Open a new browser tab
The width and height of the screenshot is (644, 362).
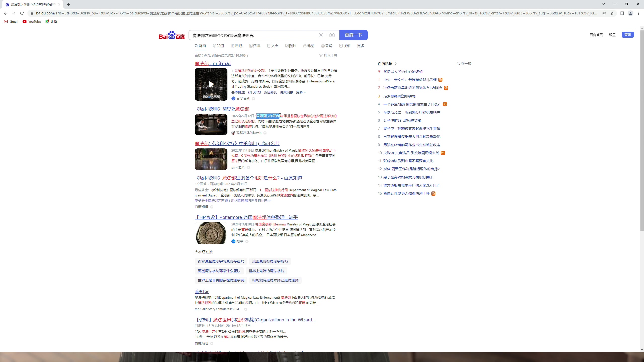pos(69,4)
